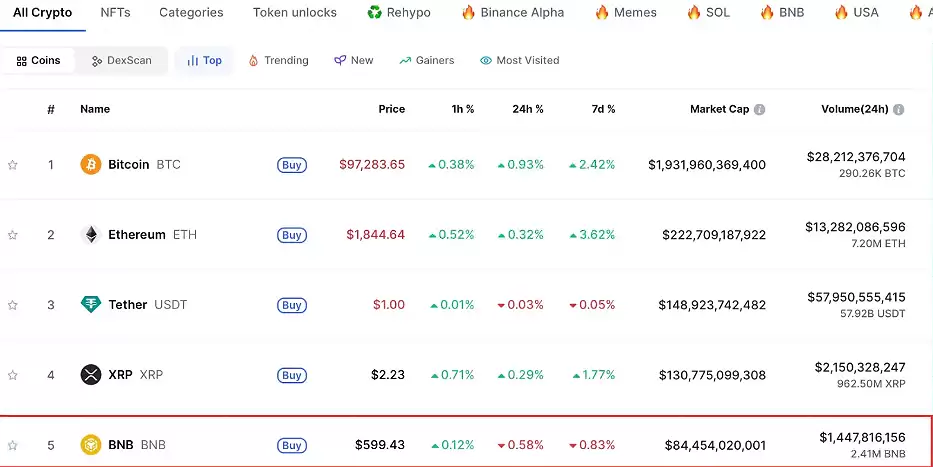Click the Bitcoin coin logo icon
Image resolution: width=933 pixels, height=467 pixels.
(91, 165)
